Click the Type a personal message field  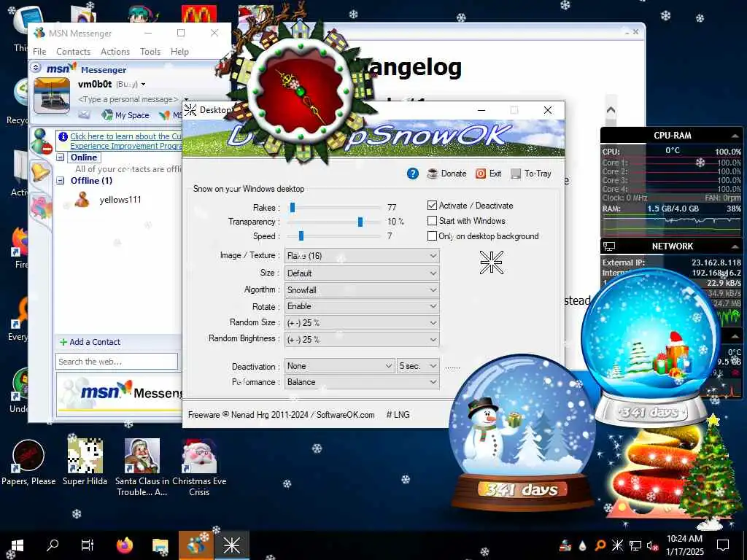click(x=128, y=99)
